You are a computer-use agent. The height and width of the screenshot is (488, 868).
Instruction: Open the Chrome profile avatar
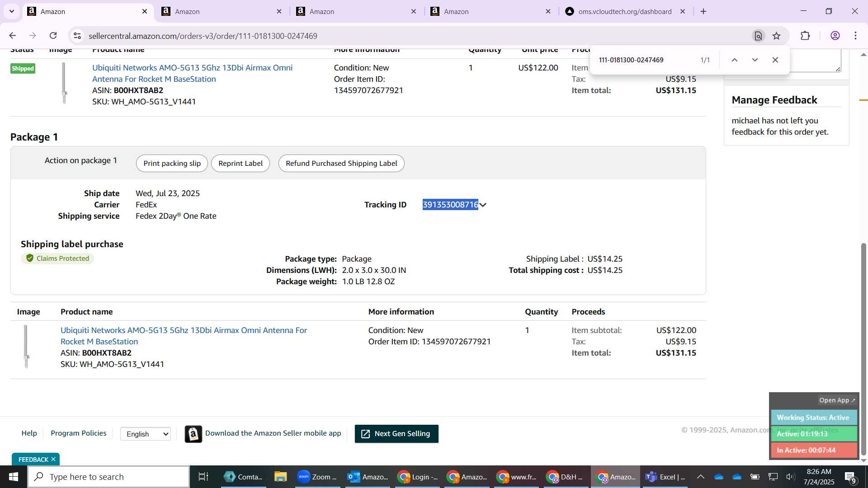pyautogui.click(x=835, y=36)
